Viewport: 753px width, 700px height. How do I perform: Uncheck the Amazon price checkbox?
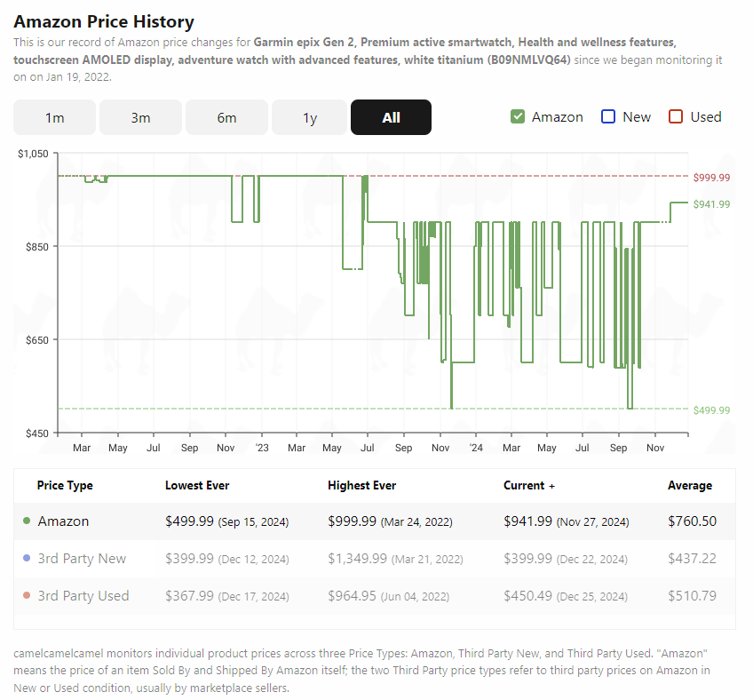517,116
